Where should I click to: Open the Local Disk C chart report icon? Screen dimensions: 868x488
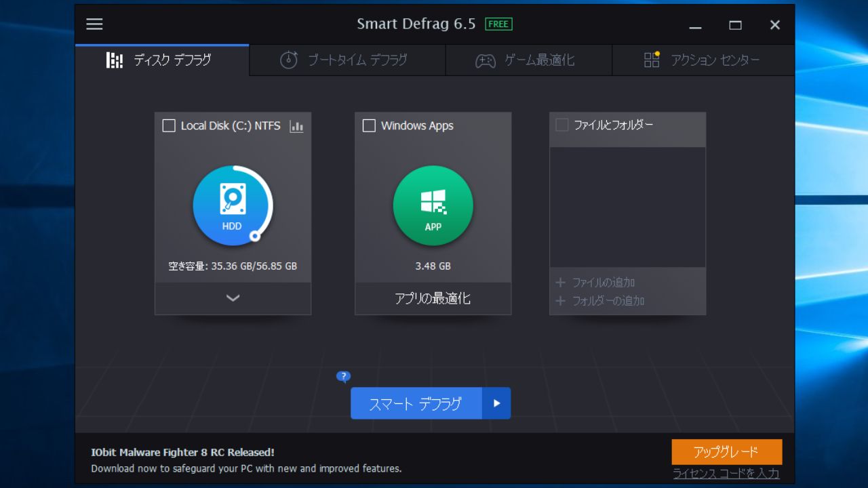point(296,126)
